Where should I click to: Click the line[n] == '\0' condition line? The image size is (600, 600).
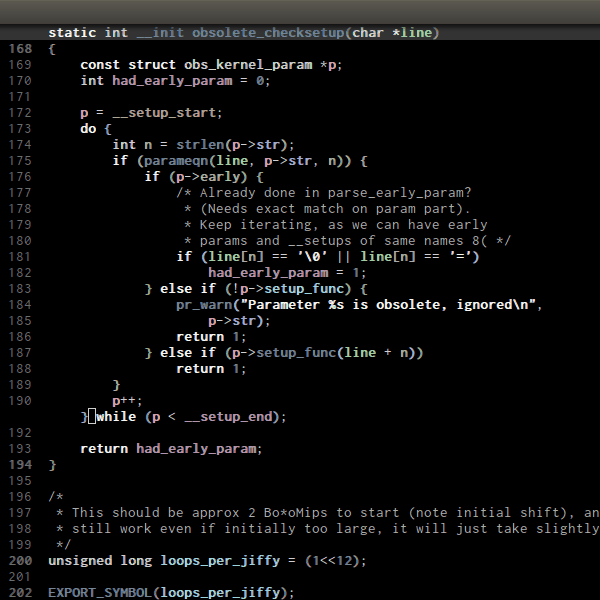[x=328, y=257]
